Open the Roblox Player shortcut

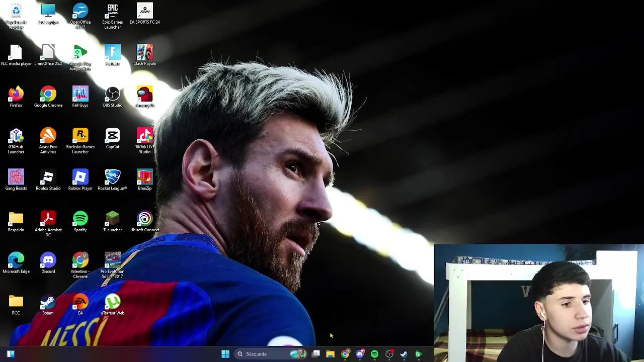point(80,180)
